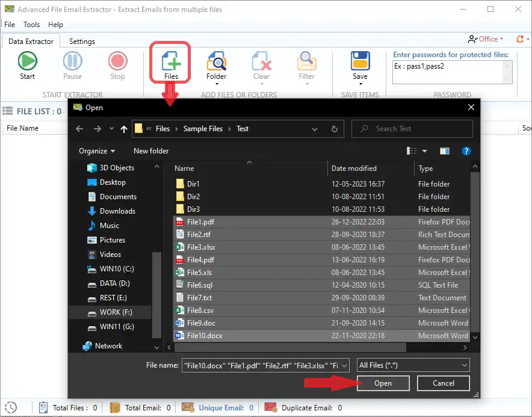
Task: Select WIN10 (C:) drive
Action: click(x=111, y=269)
